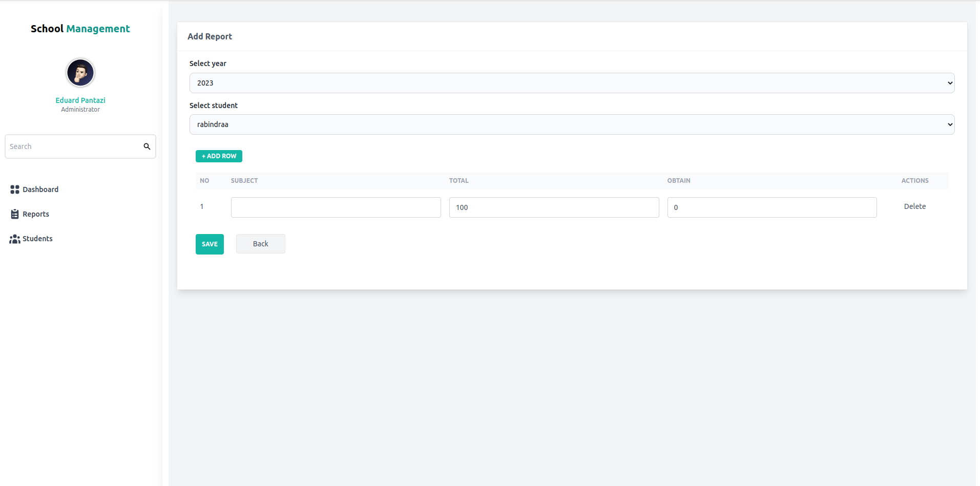The height and width of the screenshot is (486, 980).
Task: Click the Total input showing 100
Action: (554, 207)
